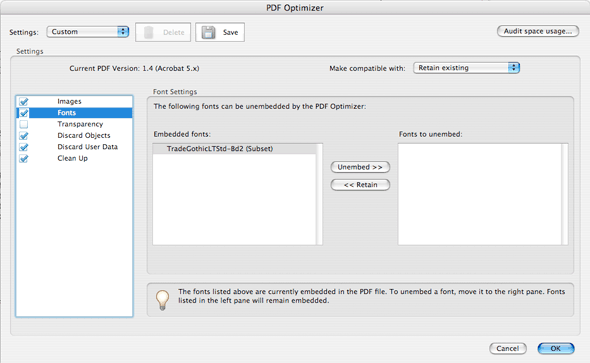This screenshot has height=363, width=590.
Task: Select the Images panel
Action: point(69,101)
